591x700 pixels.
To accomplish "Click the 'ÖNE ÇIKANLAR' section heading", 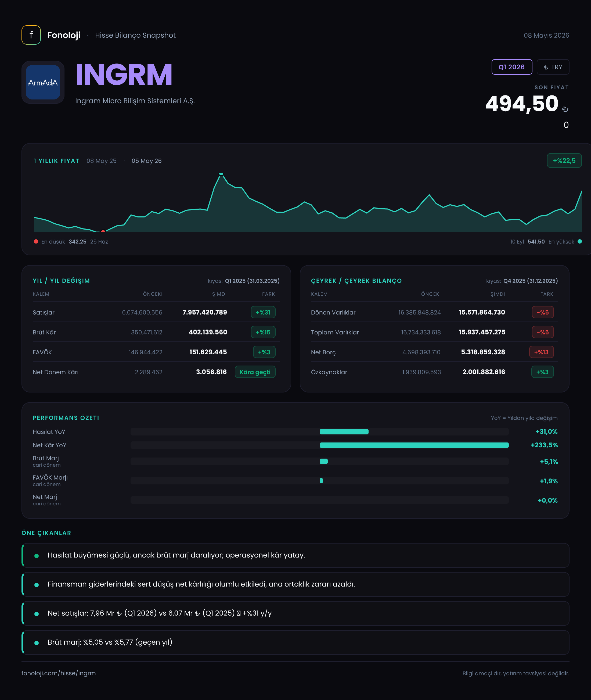I will click(x=46, y=533).
